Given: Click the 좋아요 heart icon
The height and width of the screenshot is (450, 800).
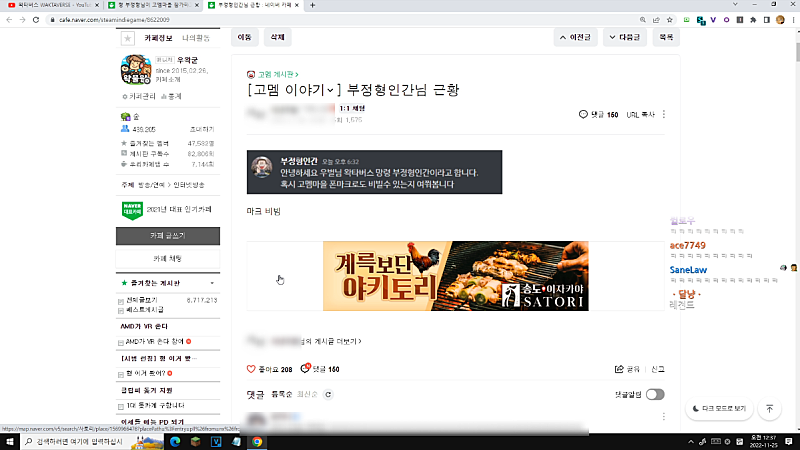Looking at the screenshot, I should [x=251, y=369].
